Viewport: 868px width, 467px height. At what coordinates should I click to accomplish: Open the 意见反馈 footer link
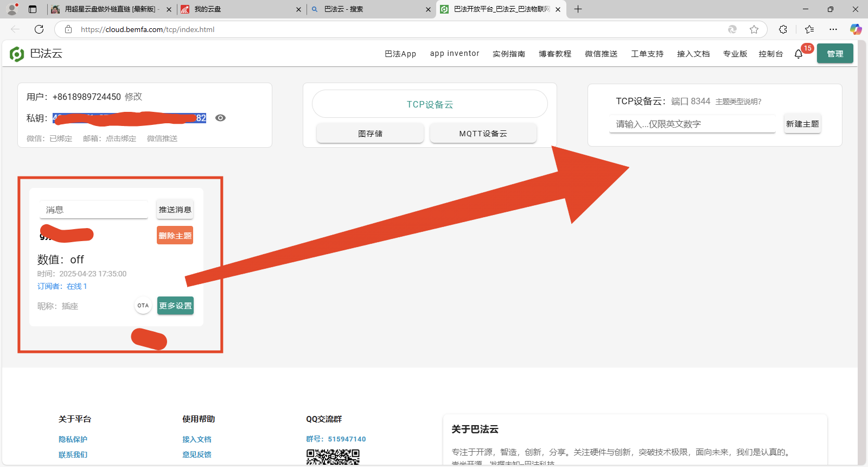click(197, 455)
